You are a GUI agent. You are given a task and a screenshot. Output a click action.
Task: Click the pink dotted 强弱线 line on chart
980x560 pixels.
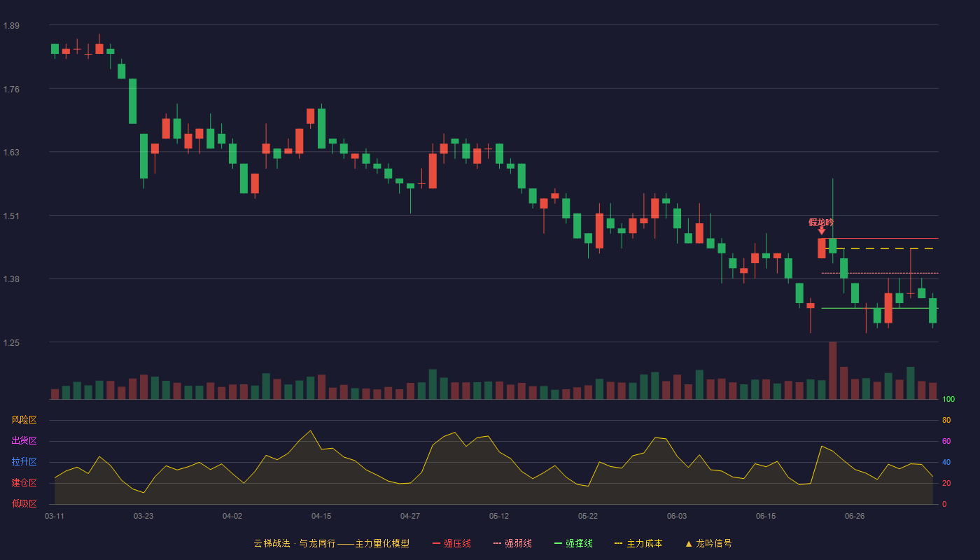[x=880, y=273]
